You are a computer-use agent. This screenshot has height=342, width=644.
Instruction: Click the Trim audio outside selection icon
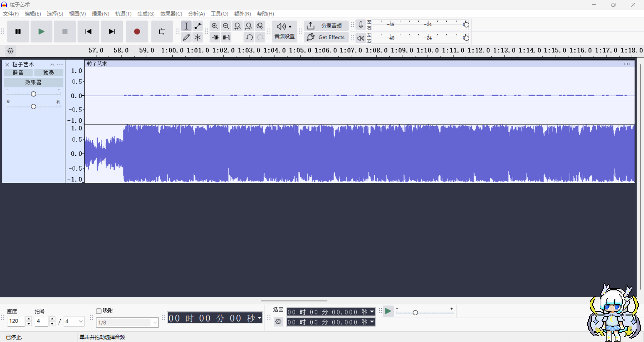point(215,37)
